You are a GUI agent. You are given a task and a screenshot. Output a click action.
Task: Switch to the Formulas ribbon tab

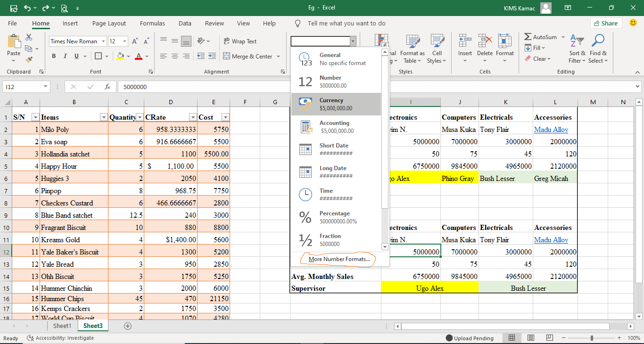pos(152,23)
